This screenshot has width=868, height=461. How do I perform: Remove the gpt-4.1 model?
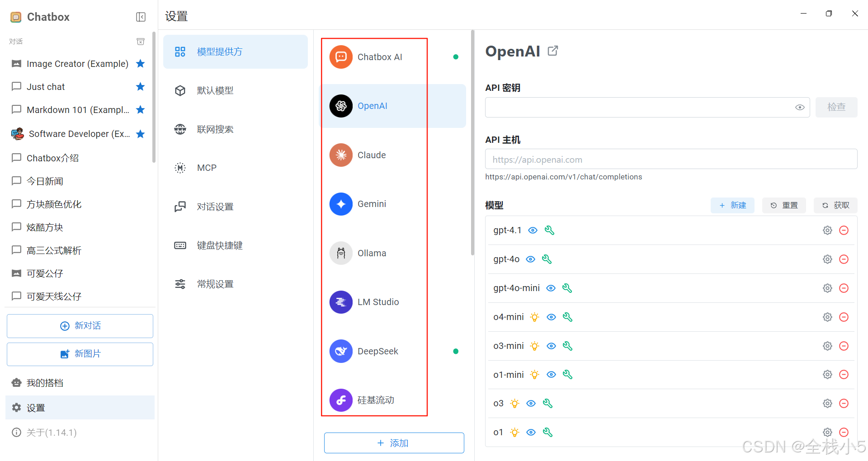click(x=844, y=230)
